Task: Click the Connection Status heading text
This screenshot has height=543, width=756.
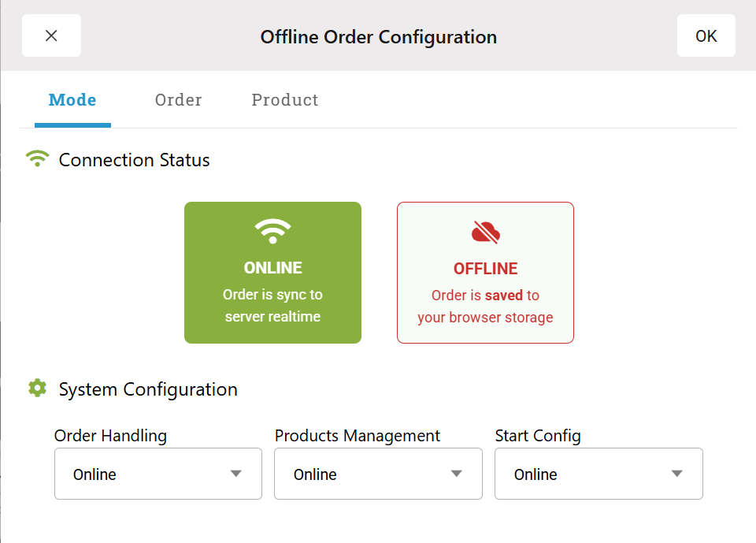Action: click(135, 160)
